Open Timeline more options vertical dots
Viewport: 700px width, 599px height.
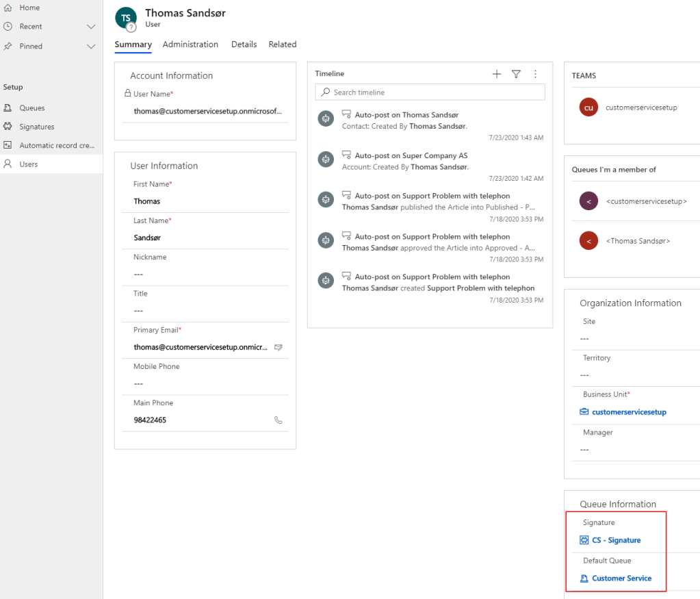click(535, 74)
